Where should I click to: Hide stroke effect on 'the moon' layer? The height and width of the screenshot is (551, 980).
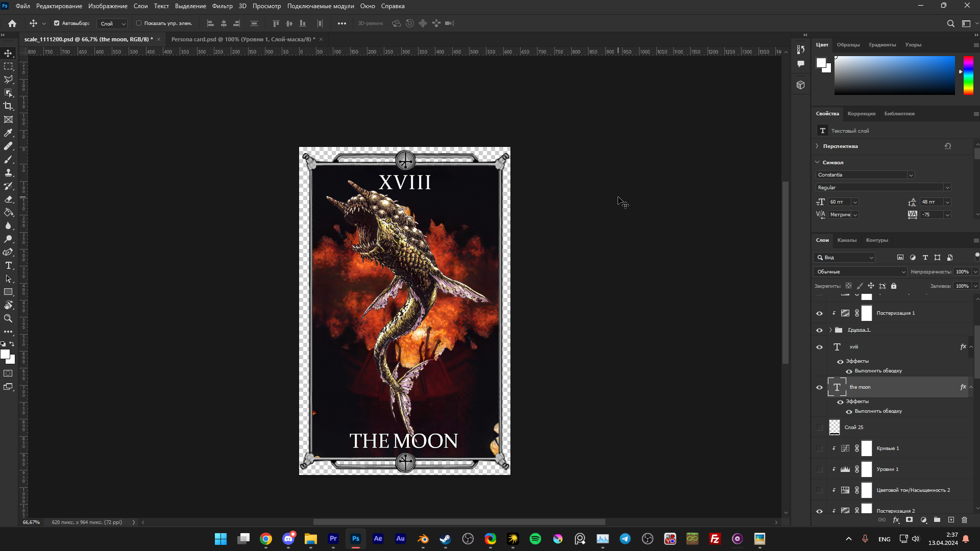849,412
